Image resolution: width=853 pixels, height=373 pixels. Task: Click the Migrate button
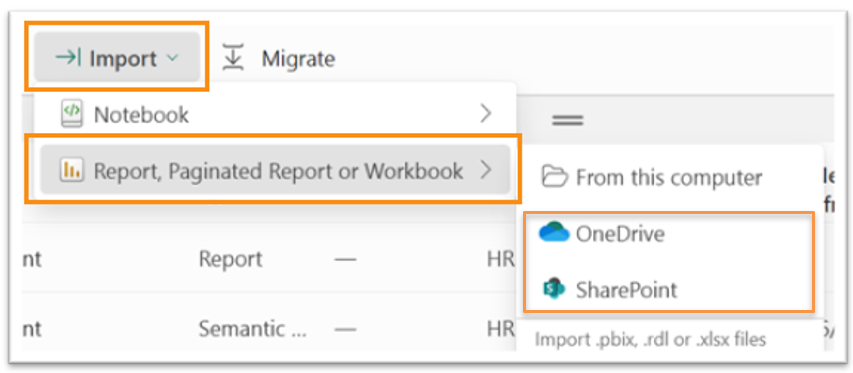(279, 58)
